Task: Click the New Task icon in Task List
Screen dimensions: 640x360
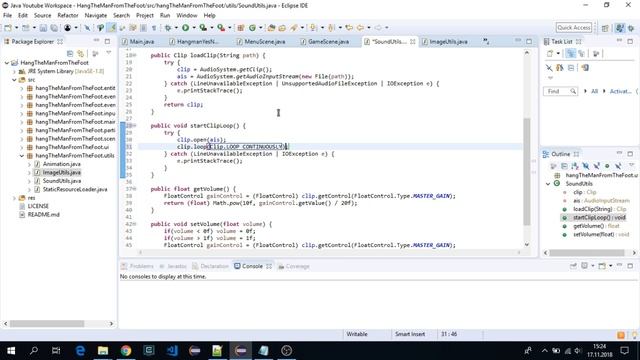Action: tap(550, 54)
